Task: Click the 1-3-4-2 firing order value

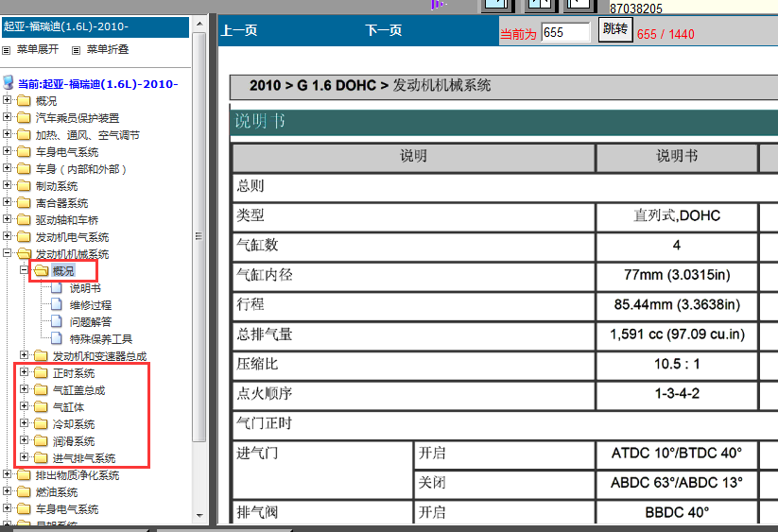Action: [677, 394]
